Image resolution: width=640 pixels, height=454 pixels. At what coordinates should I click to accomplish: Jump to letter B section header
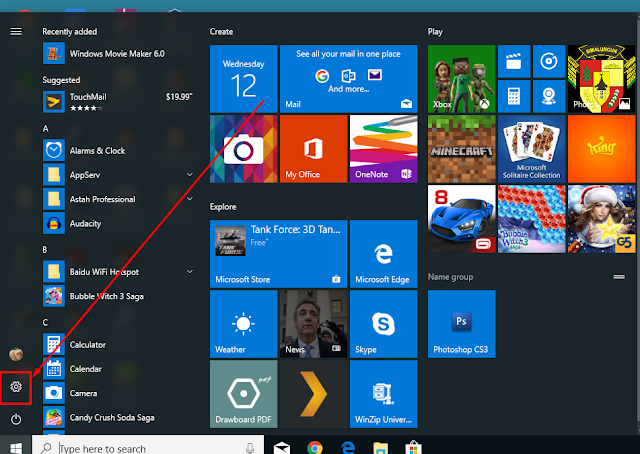(x=45, y=249)
